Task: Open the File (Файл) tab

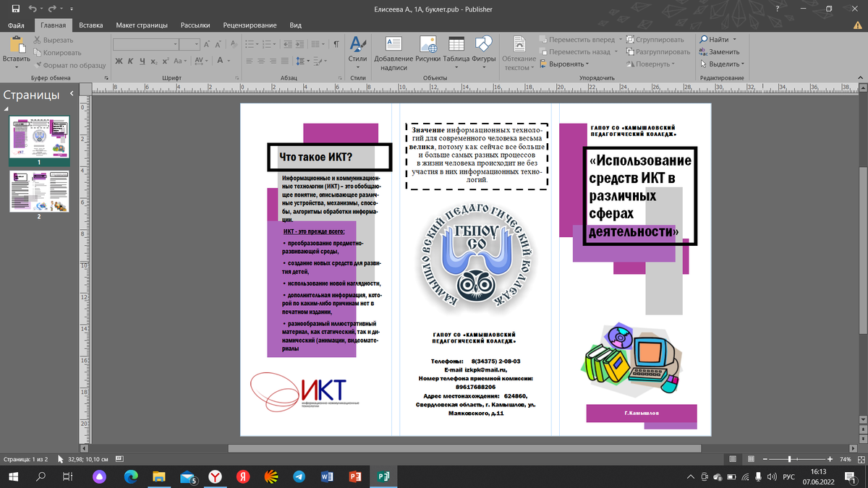Action: [x=16, y=25]
